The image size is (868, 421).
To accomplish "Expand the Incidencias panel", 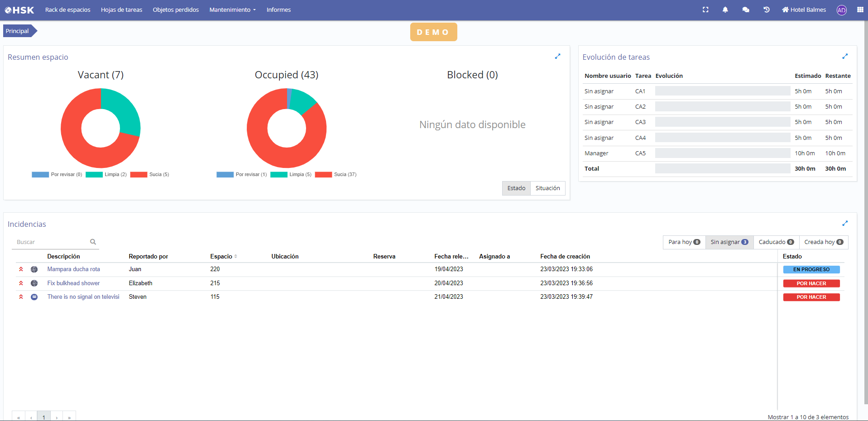I will coord(845,224).
